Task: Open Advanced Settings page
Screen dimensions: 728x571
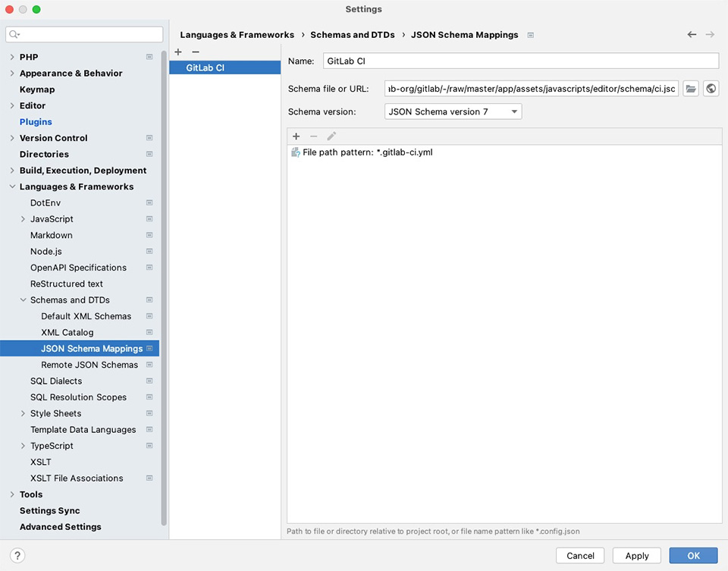Action: [x=61, y=526]
